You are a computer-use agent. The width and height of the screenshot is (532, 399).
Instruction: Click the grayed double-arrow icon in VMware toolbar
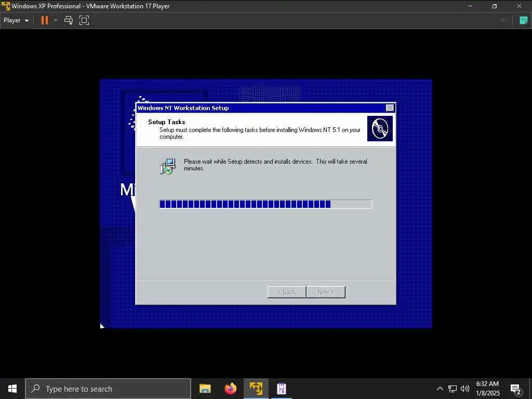point(503,20)
